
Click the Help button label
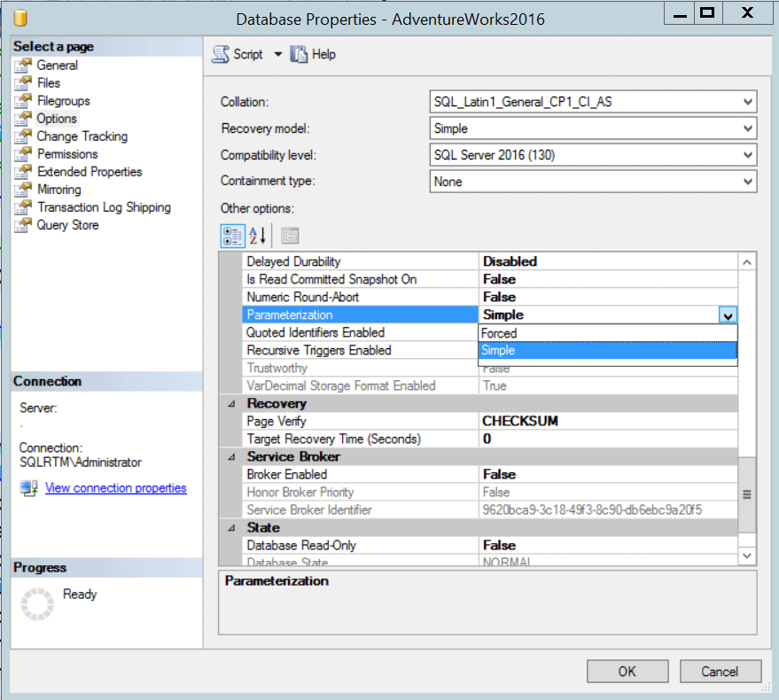(x=324, y=54)
